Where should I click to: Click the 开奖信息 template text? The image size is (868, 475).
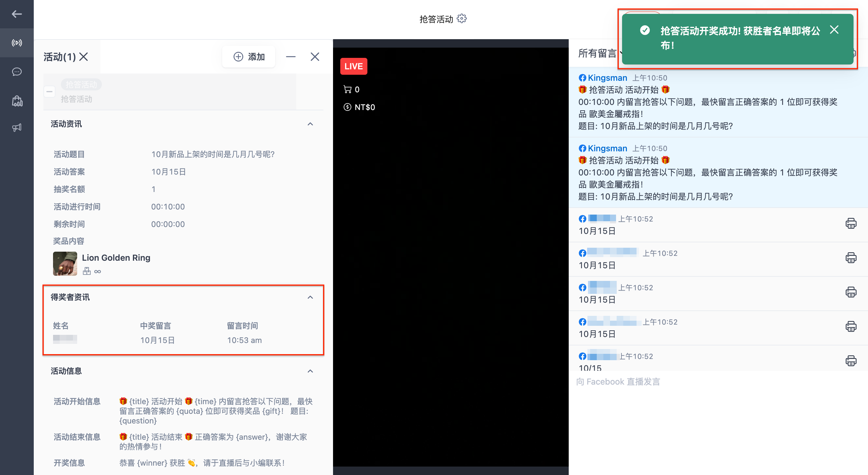202,463
